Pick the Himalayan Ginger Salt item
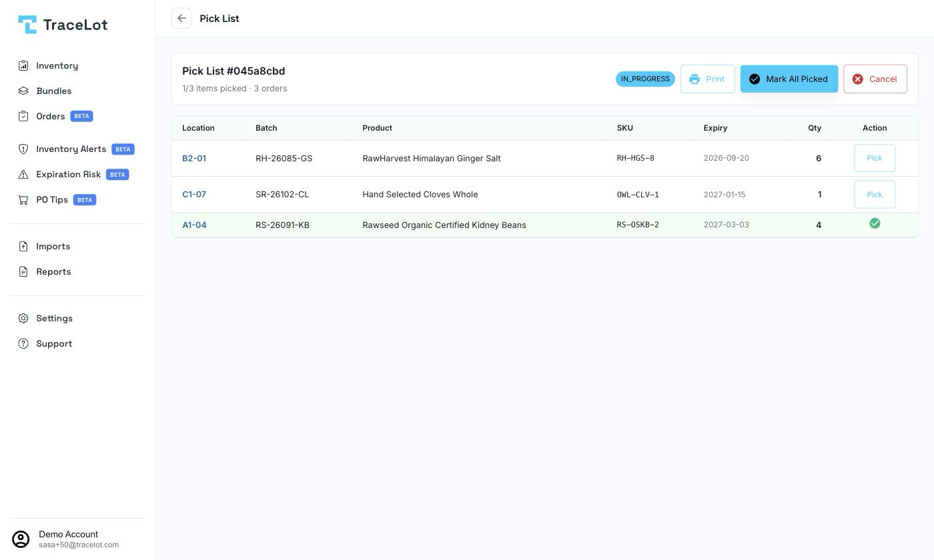Screen dimensions: 934x560 tap(875, 158)
